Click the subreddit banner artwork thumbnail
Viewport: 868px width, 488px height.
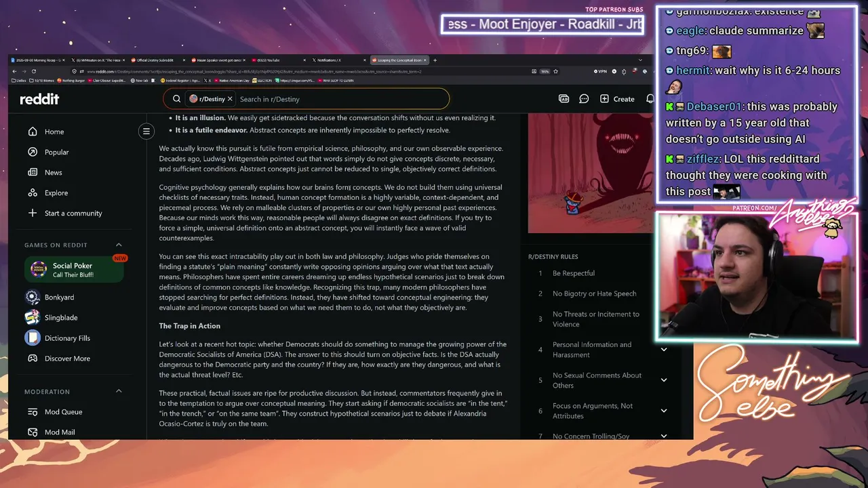click(591, 173)
